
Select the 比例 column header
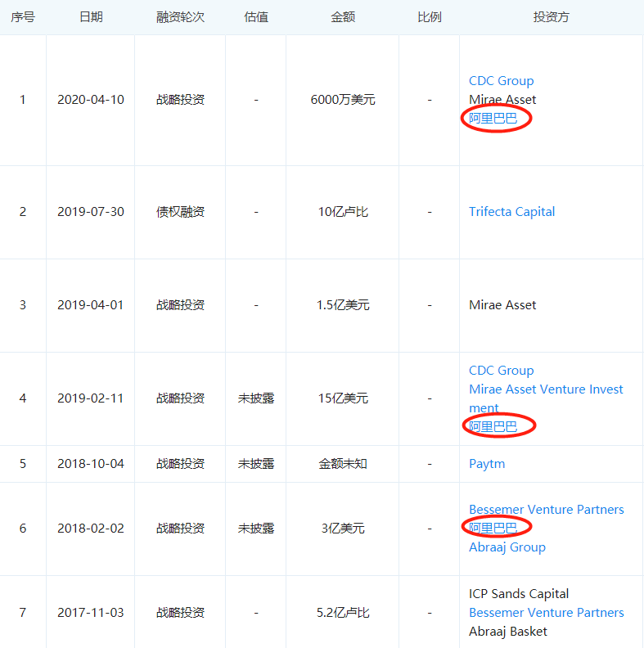pos(430,17)
